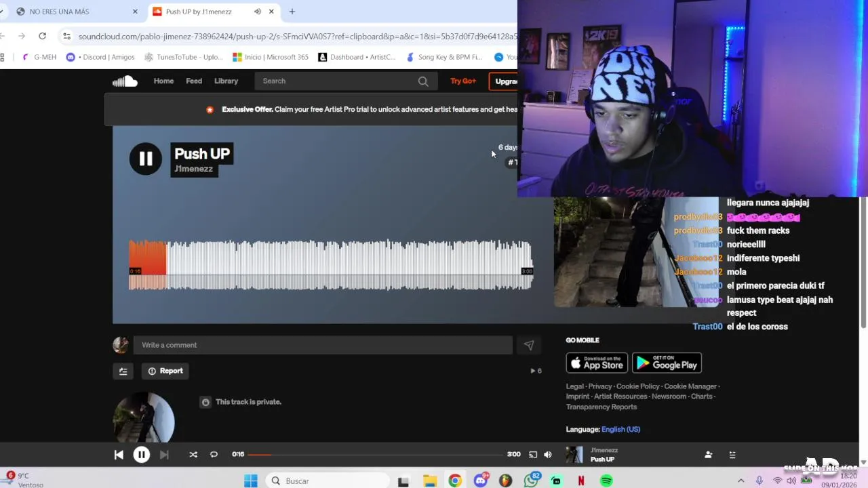Open FL Studio from the taskbar
Image resolution: width=868 pixels, height=488 pixels.
coord(505,481)
